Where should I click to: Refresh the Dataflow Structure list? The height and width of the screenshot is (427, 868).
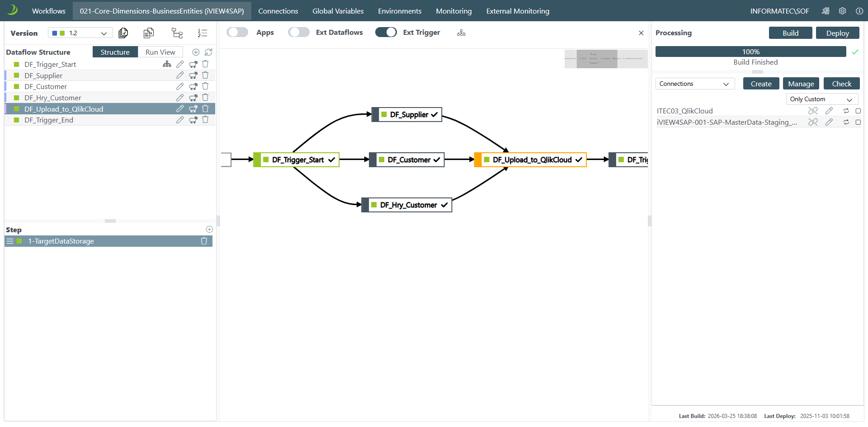[x=208, y=52]
